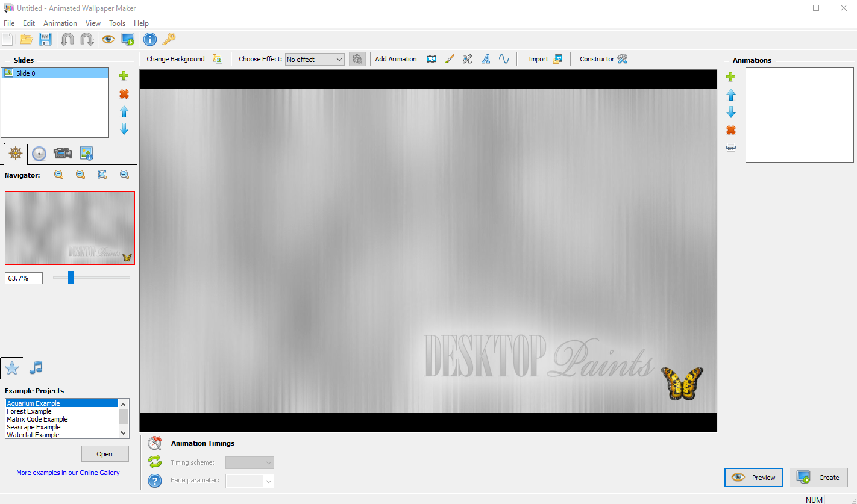Delete the animation with the orange X
Image resolution: width=857 pixels, height=504 pixels.
tap(731, 130)
